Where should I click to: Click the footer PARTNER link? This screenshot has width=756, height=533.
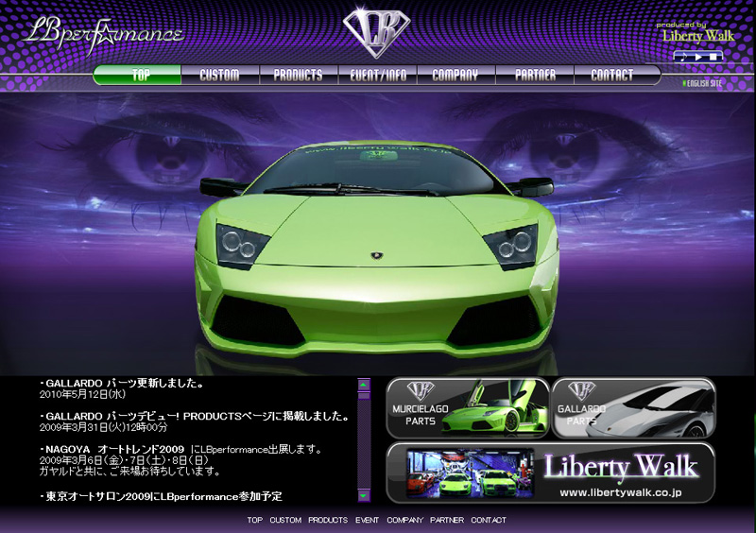tap(447, 520)
